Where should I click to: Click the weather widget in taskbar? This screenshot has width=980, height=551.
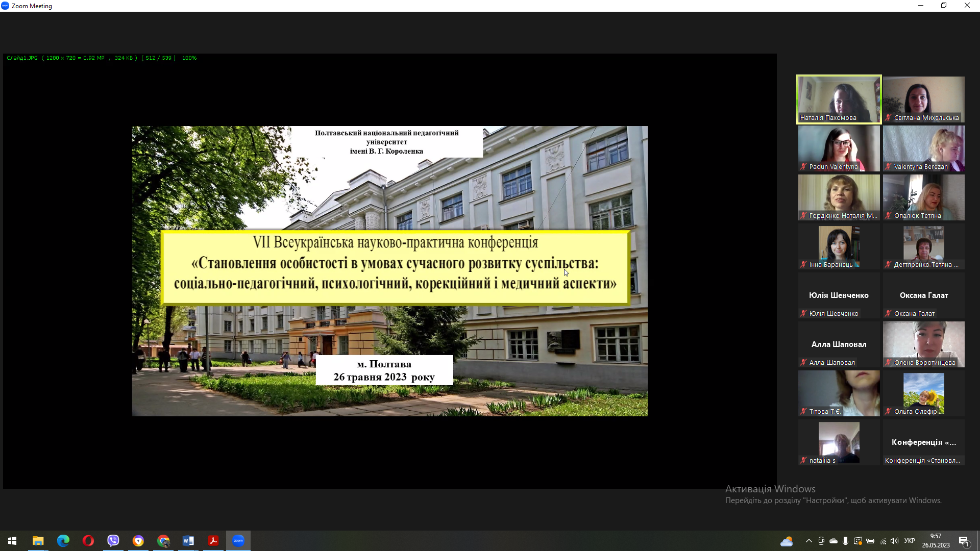tap(787, 541)
